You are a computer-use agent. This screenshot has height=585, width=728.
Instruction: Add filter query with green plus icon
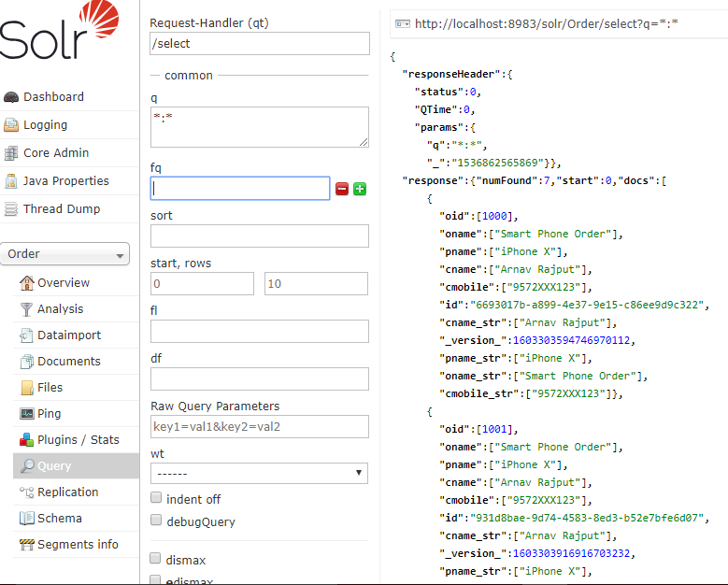[x=360, y=189]
